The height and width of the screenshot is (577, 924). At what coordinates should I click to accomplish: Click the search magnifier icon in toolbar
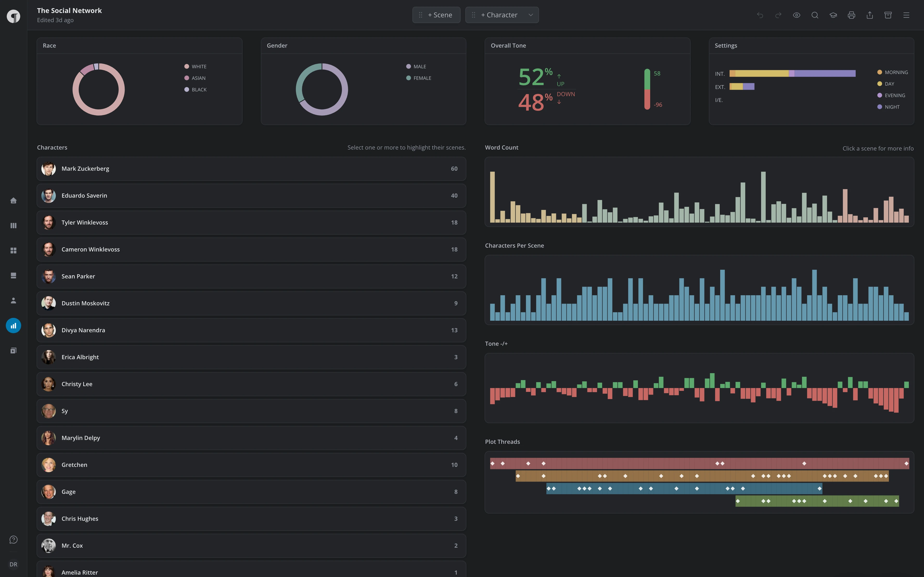tap(815, 15)
